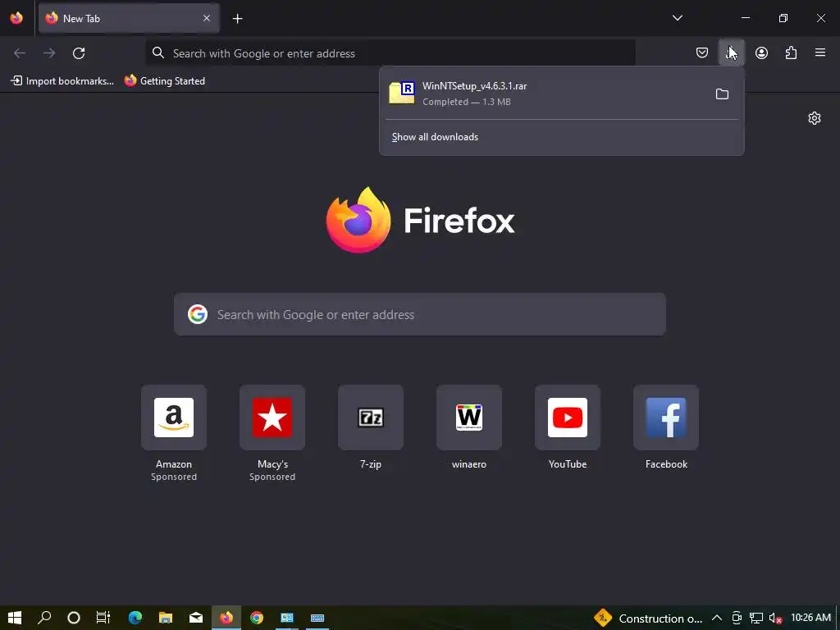Open Task View in taskbar
The height and width of the screenshot is (630, 840).
[x=103, y=618]
